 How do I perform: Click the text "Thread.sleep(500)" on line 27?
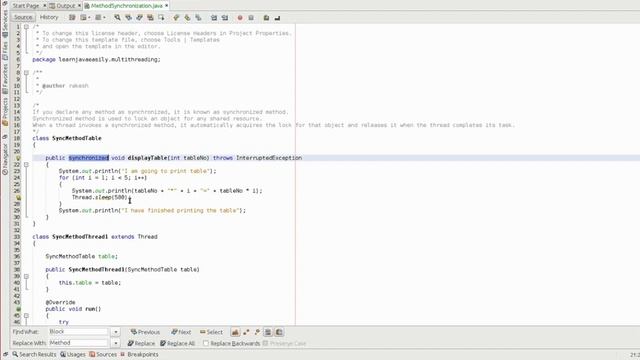click(100, 198)
